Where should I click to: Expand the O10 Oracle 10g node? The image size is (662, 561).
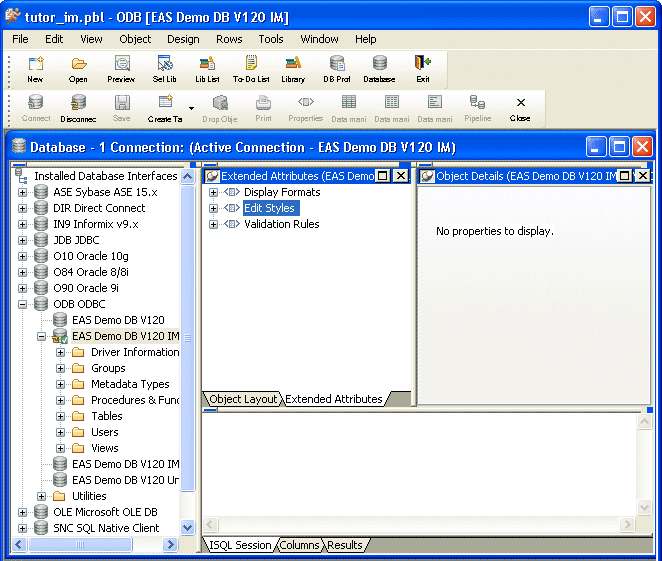tap(23, 257)
